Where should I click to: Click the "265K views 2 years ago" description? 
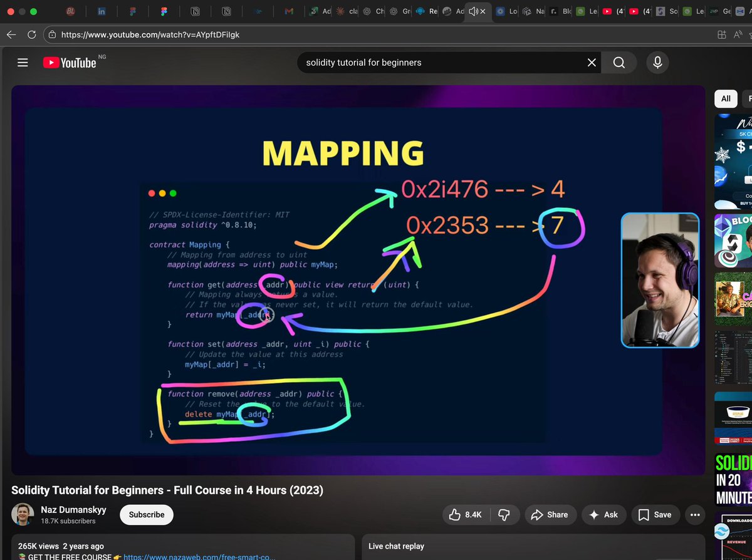click(x=61, y=546)
